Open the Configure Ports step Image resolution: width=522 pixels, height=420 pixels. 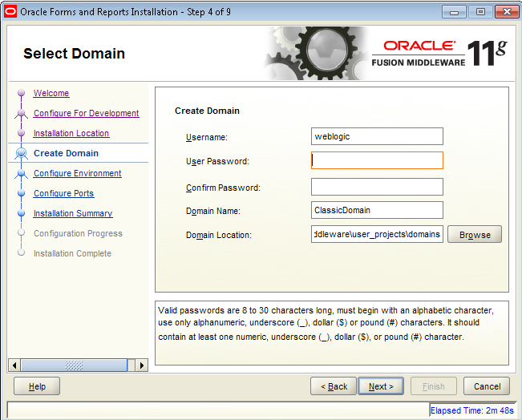(64, 193)
